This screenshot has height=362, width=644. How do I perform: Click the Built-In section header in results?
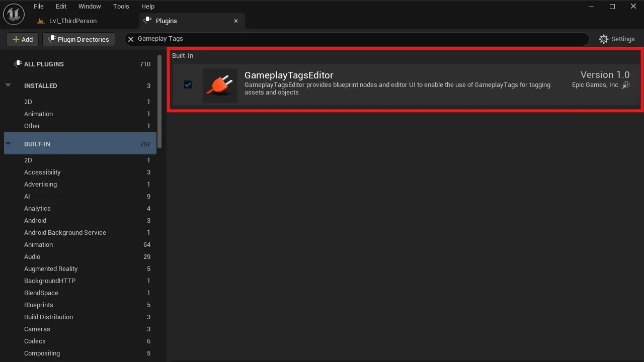[x=183, y=56]
